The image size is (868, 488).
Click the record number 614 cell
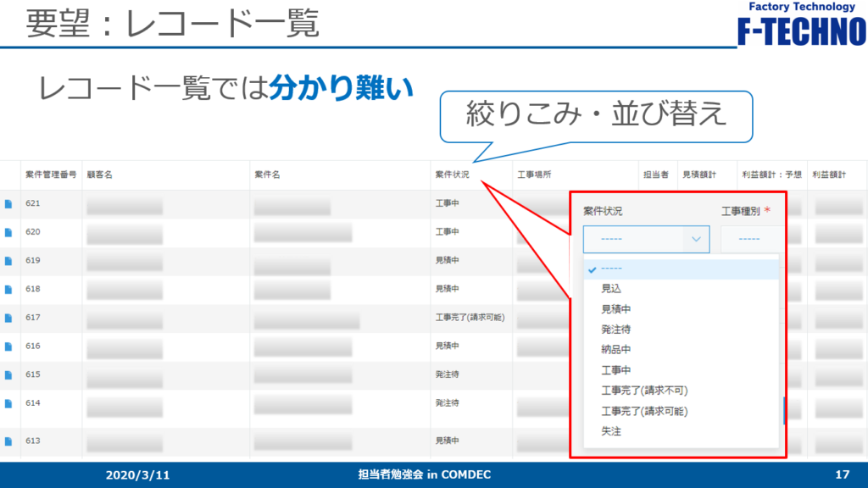(x=33, y=403)
